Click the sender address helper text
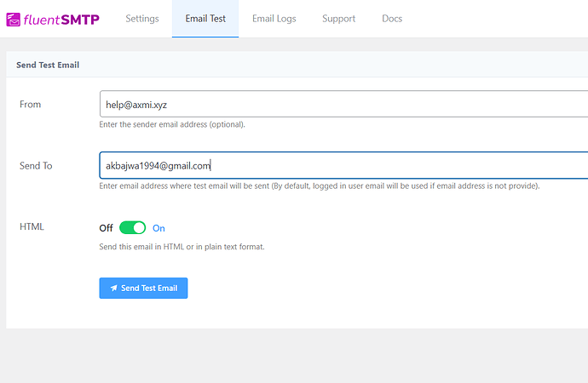The image size is (588, 383). (172, 124)
